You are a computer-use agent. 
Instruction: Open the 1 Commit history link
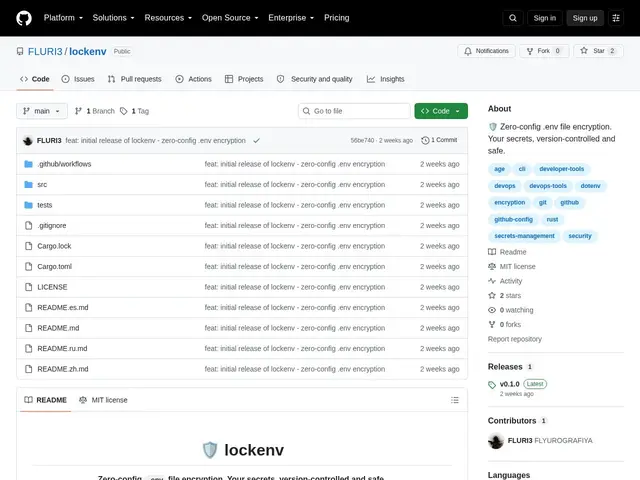(439, 140)
